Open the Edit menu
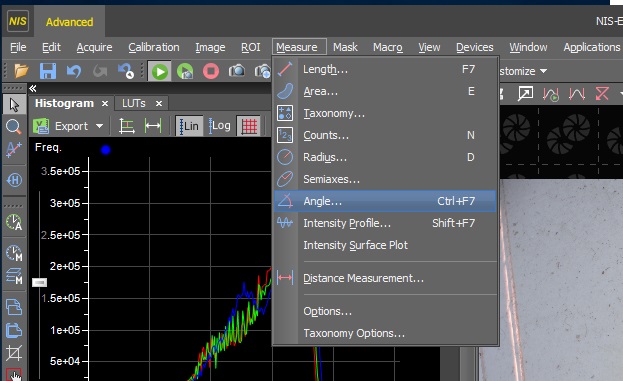The height and width of the screenshot is (381, 623). point(51,47)
